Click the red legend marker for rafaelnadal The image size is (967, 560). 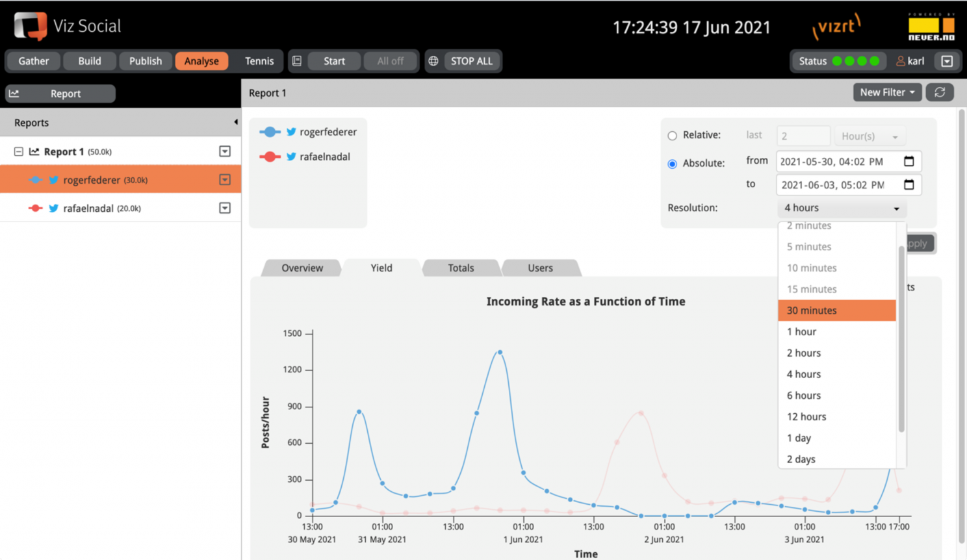click(270, 157)
